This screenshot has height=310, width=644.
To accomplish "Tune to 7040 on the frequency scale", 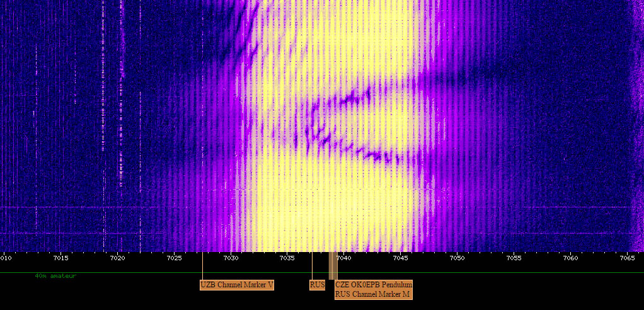I will point(344,258).
